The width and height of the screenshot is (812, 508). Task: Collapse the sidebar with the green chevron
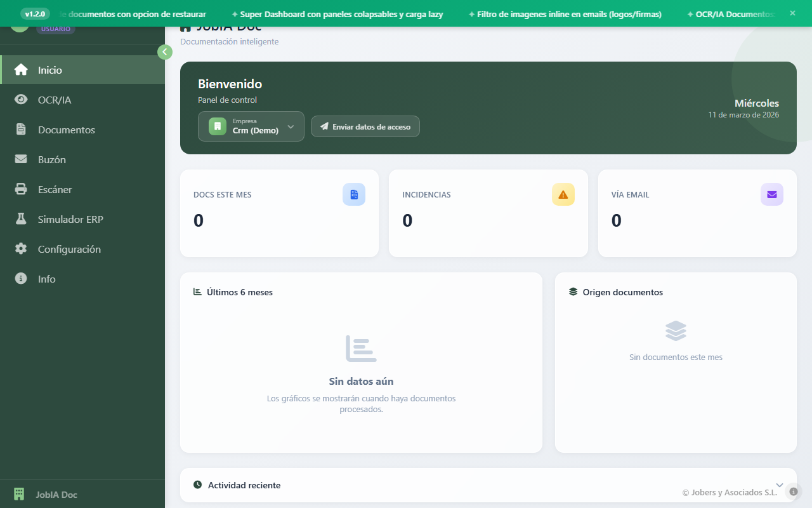pyautogui.click(x=165, y=52)
